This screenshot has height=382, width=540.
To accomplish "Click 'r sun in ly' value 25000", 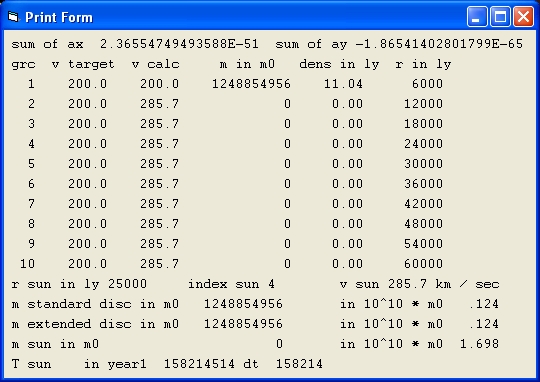I will [127, 284].
